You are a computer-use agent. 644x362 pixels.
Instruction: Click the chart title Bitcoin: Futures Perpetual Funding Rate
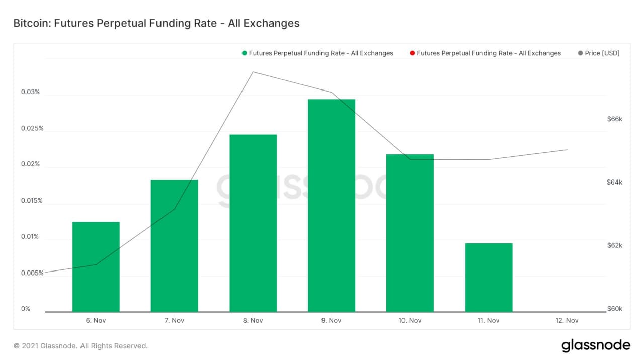(156, 23)
